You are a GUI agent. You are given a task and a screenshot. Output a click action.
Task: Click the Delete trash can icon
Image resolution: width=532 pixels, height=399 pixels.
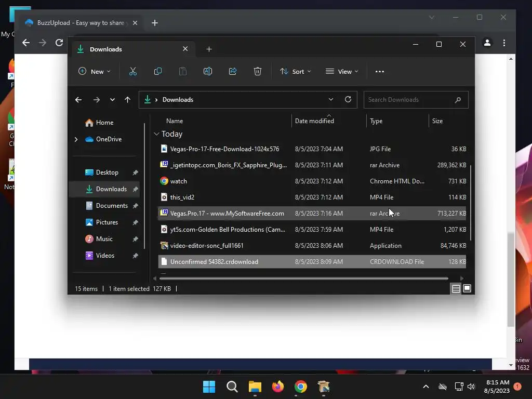258,72
